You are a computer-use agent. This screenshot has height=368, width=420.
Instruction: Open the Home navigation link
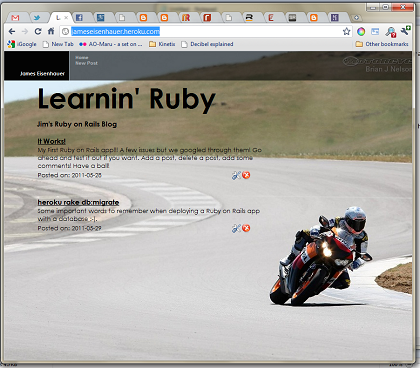point(82,57)
